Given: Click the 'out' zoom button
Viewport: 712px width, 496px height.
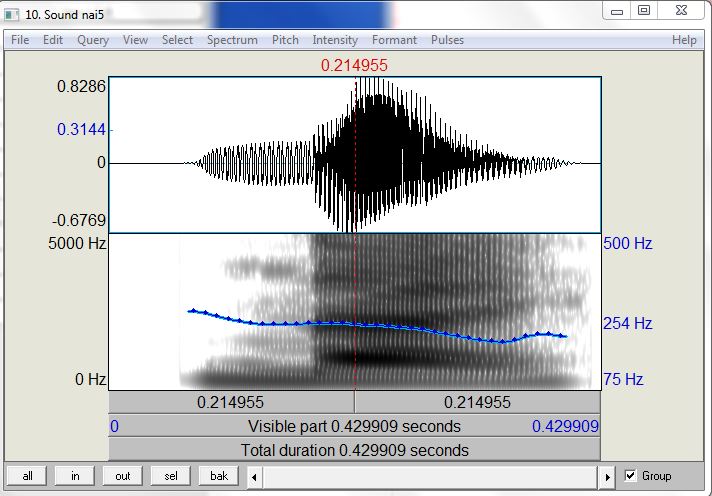Looking at the screenshot, I should pos(123,476).
